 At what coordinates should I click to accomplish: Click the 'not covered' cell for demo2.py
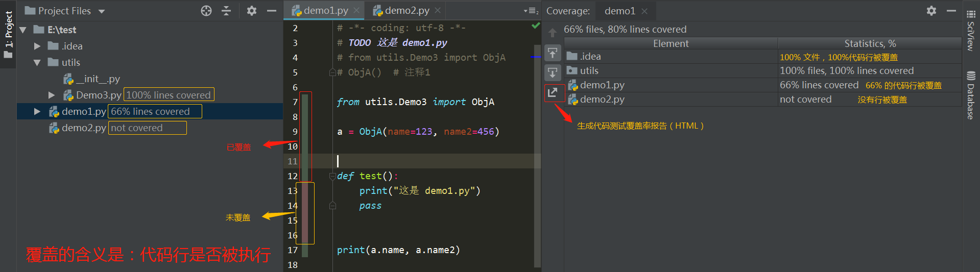806,100
